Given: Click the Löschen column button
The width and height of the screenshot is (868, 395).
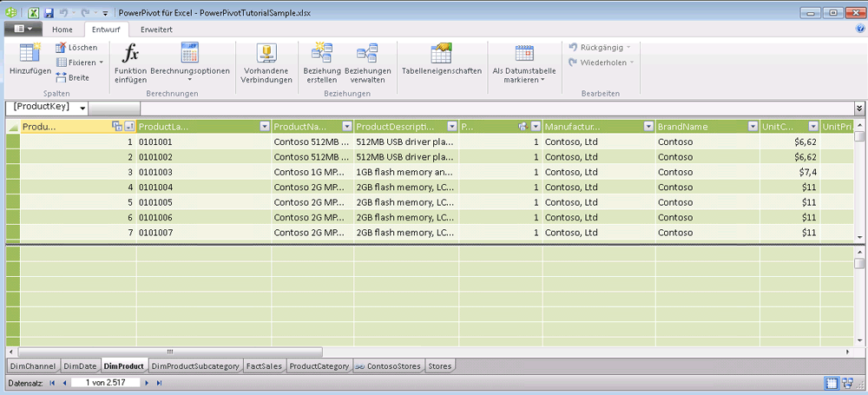Looking at the screenshot, I should click(76, 47).
